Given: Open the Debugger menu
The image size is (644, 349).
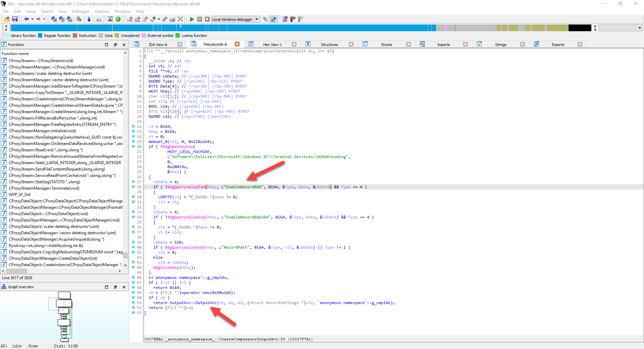Looking at the screenshot, I should coord(80,11).
